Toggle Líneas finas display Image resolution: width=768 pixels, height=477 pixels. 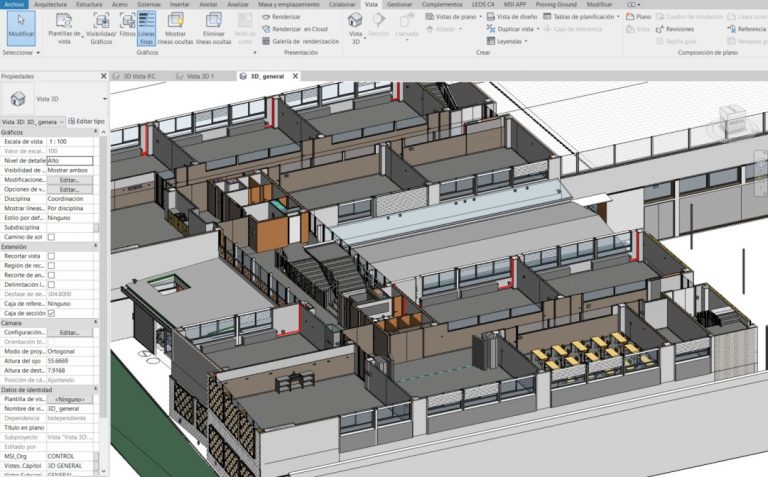[146, 26]
